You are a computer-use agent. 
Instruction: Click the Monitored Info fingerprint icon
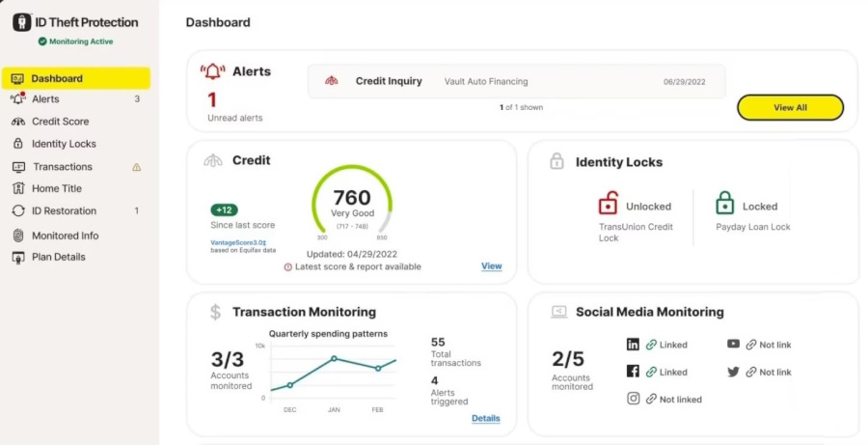[x=17, y=236]
